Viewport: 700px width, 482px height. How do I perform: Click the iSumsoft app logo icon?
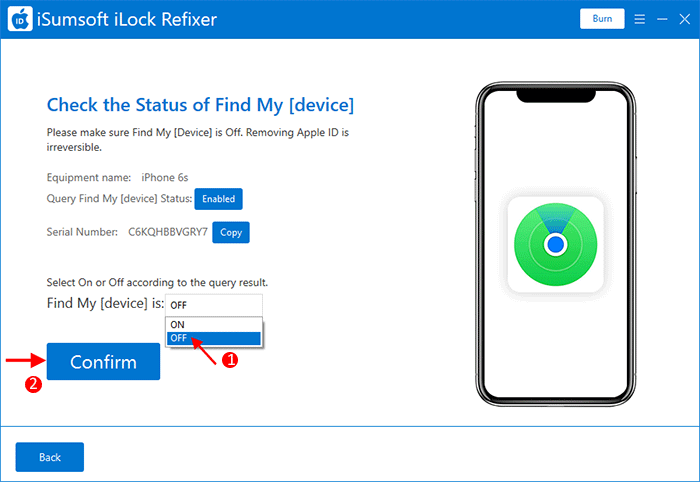click(x=20, y=19)
